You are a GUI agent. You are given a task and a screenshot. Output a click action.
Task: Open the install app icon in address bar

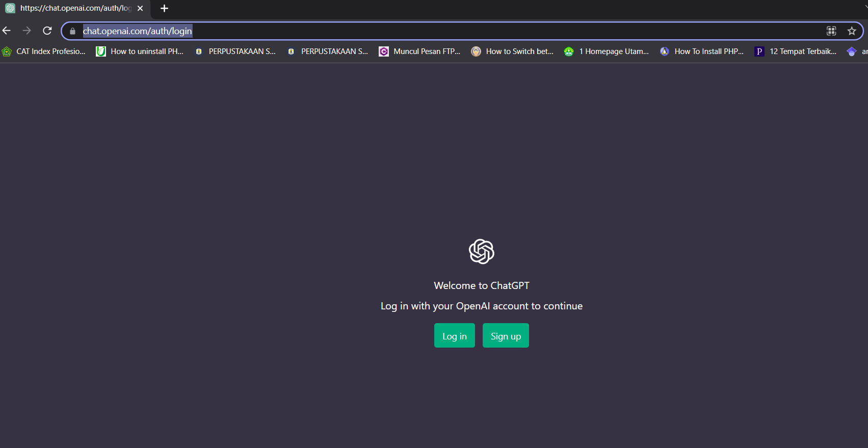(x=831, y=31)
